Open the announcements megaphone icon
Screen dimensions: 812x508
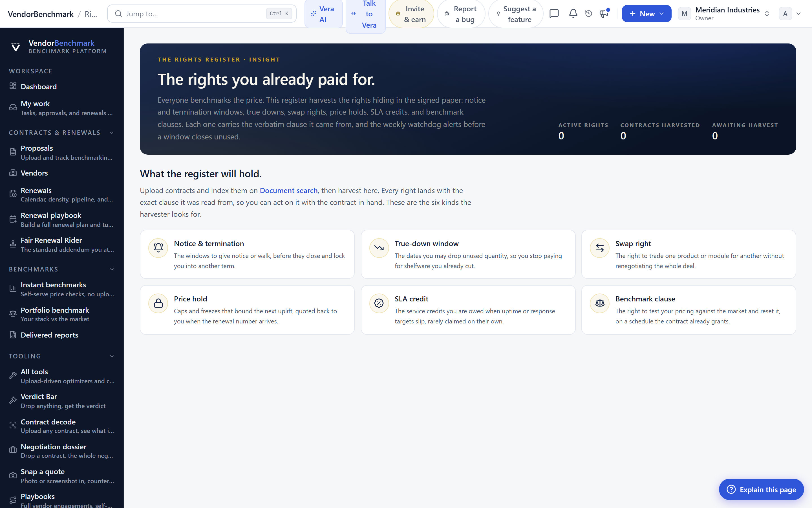604,14
